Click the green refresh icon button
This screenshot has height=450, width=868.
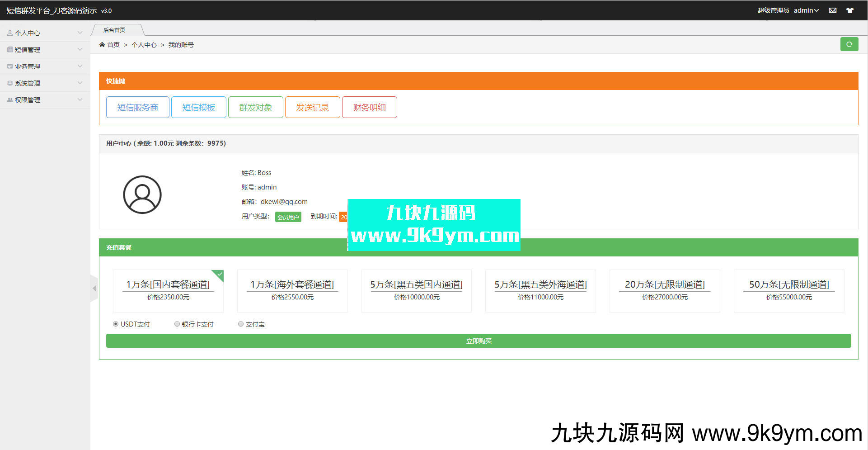click(x=849, y=44)
